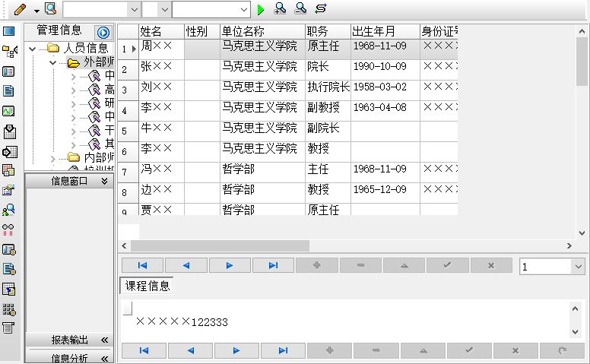Click the 姓名 column header
The width and height of the screenshot is (590, 364).
point(161,31)
